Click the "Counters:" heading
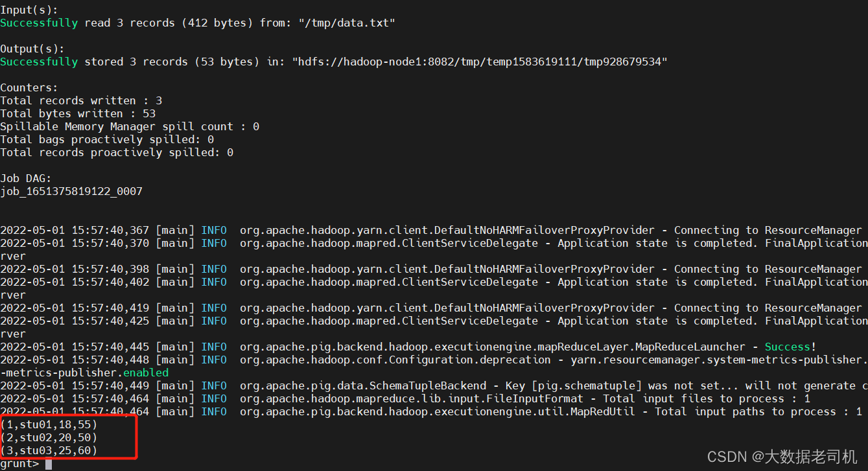This screenshot has width=868, height=471. pyautogui.click(x=29, y=87)
